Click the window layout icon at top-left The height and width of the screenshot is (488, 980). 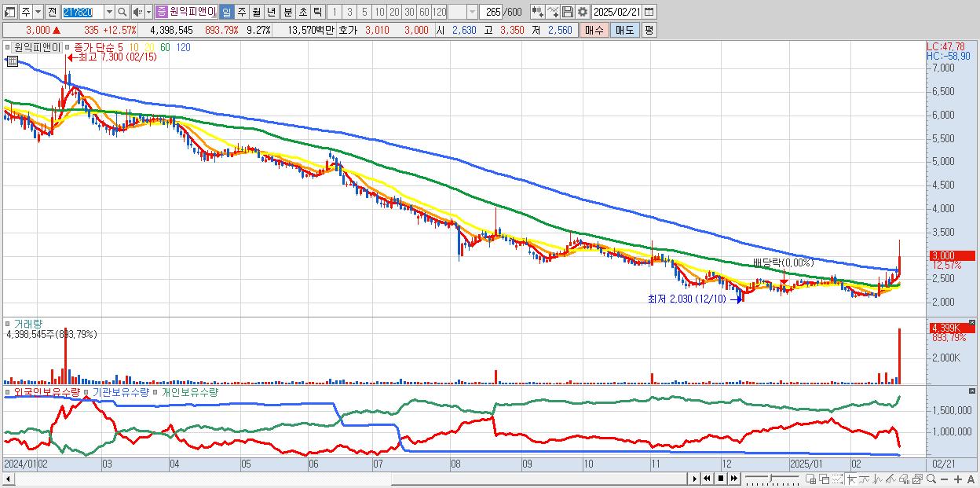click(x=10, y=12)
